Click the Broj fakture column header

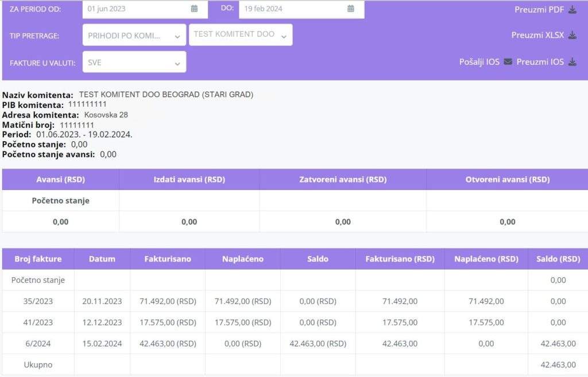pos(38,259)
